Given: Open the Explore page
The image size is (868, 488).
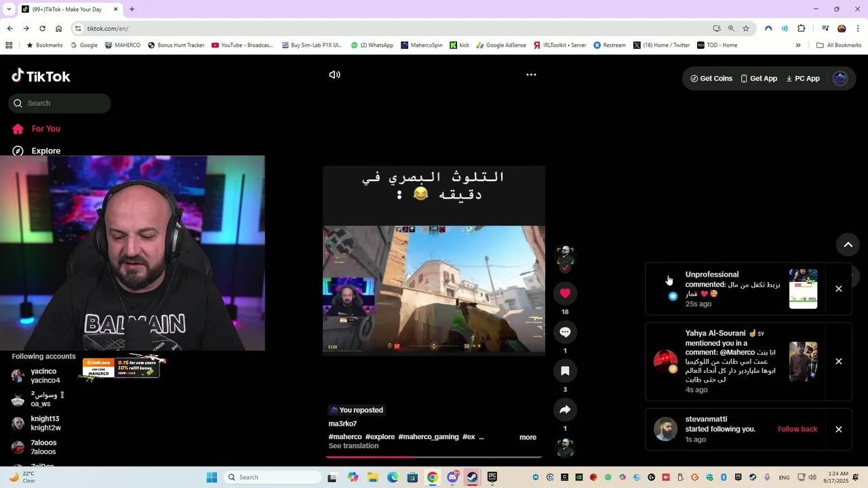Looking at the screenshot, I should 45,150.
